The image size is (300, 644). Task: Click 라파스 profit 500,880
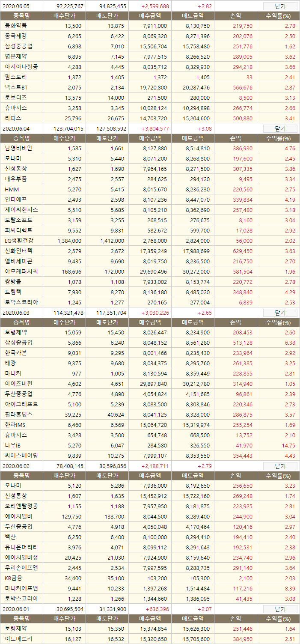point(243,118)
